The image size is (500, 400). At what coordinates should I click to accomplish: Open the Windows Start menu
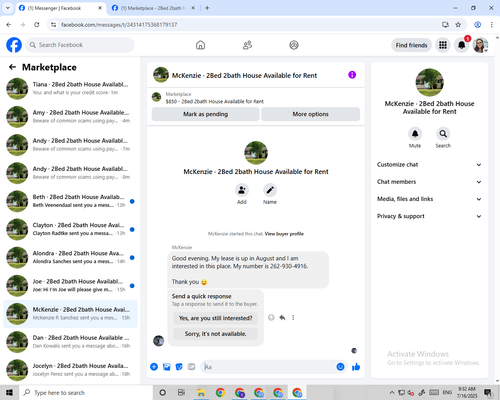[9, 393]
